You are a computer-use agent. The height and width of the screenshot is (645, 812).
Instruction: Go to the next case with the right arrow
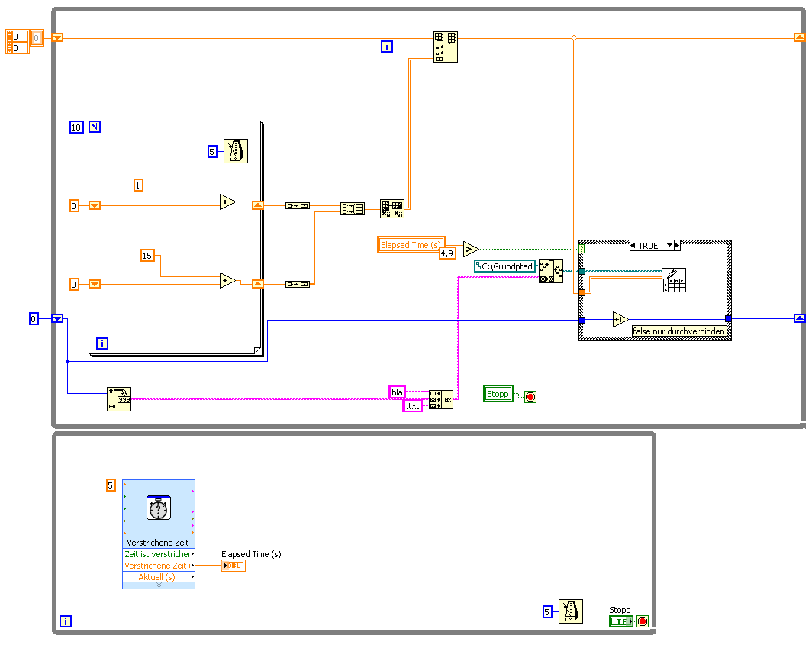pyautogui.click(x=677, y=246)
